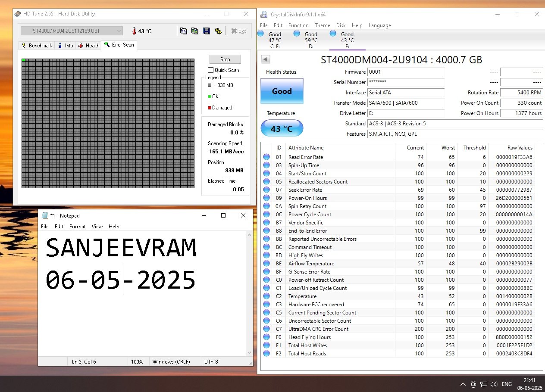Click the 43 °C temperature button
The height and width of the screenshot is (392, 545).
pos(282,128)
